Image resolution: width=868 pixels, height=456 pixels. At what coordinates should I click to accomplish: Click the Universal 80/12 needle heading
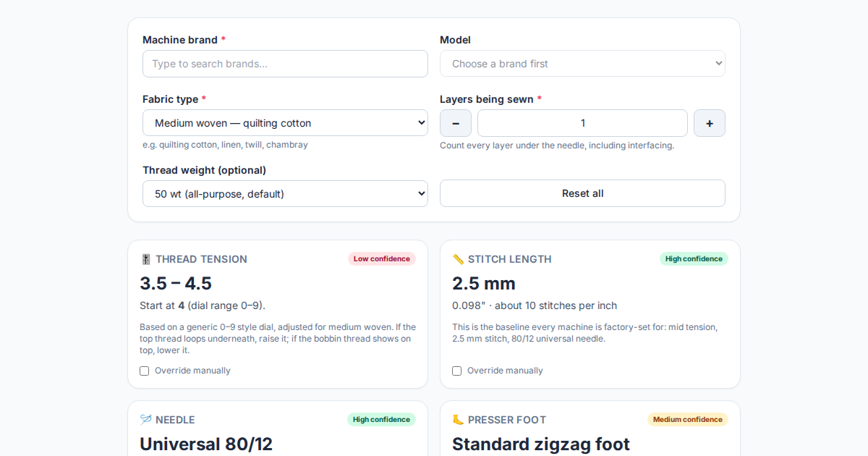click(206, 444)
